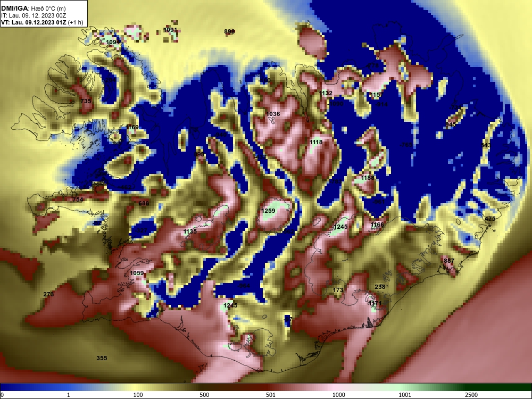Click the map value '1118'
Image resolution: width=532 pixels, height=399 pixels.
coord(316,142)
